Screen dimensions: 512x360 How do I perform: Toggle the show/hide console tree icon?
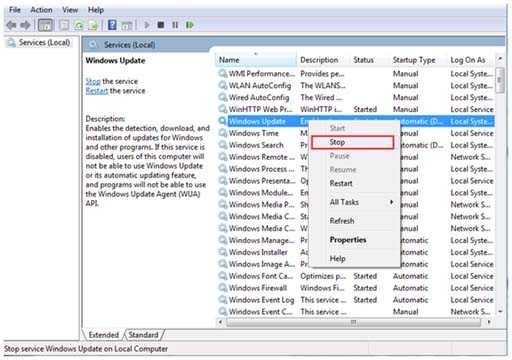tap(45, 25)
